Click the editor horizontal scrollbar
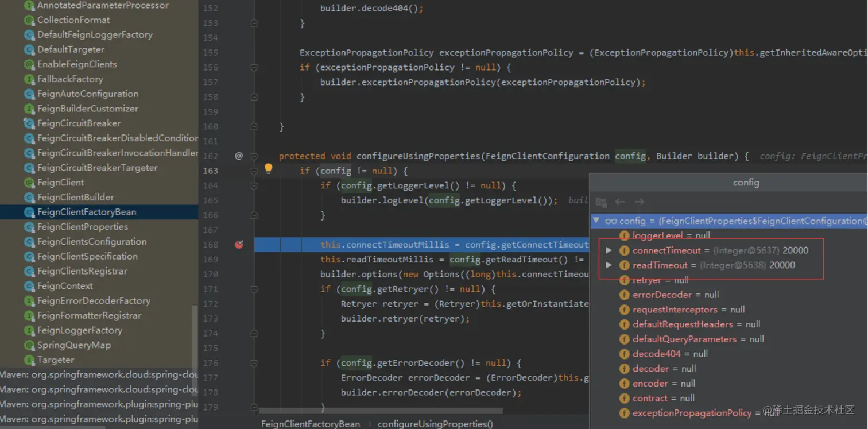 click(381, 411)
